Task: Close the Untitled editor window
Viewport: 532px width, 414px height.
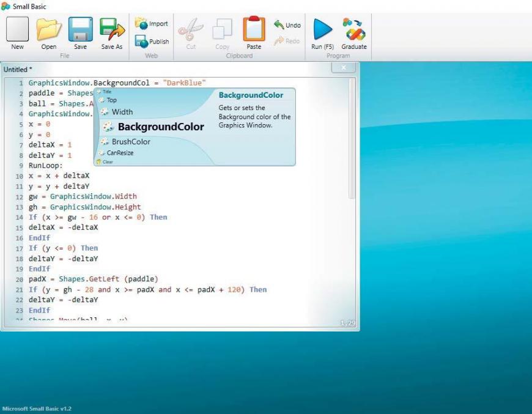Action: 344,67
